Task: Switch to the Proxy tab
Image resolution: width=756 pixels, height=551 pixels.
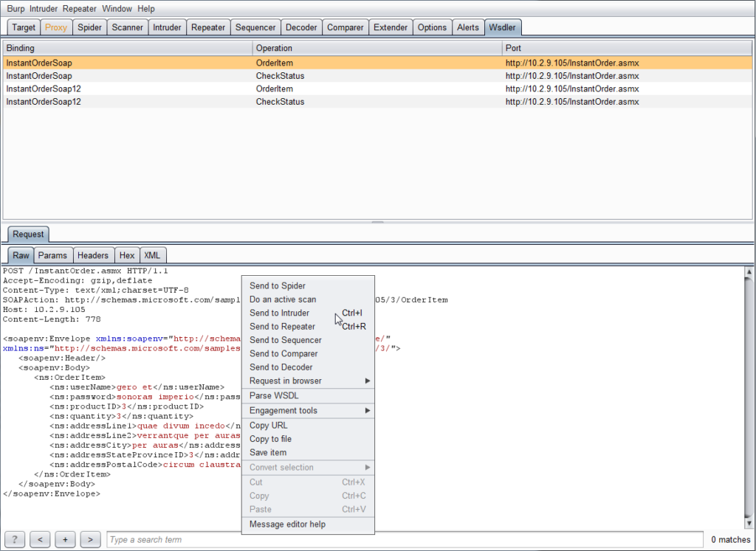Action: 56,27
